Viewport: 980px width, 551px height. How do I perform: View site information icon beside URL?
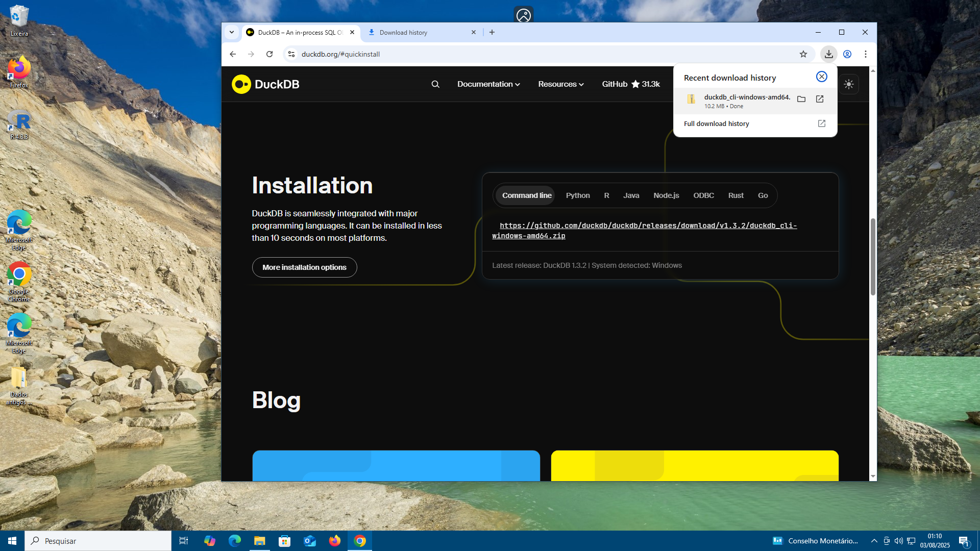point(291,54)
